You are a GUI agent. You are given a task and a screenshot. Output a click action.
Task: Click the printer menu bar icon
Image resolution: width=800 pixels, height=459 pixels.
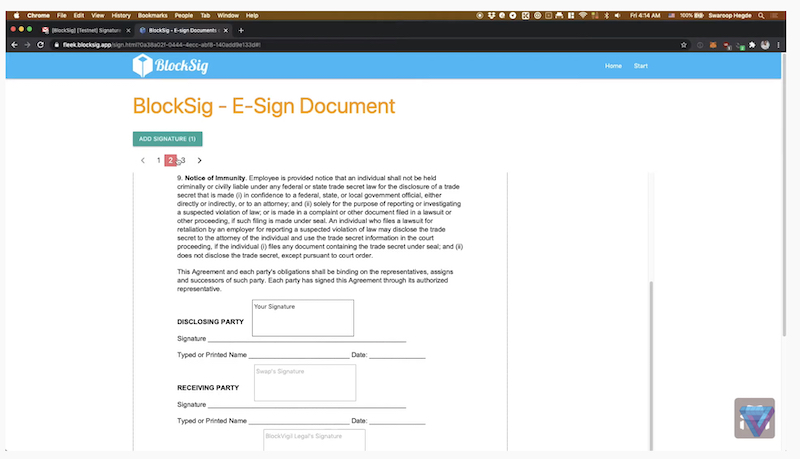(559, 15)
